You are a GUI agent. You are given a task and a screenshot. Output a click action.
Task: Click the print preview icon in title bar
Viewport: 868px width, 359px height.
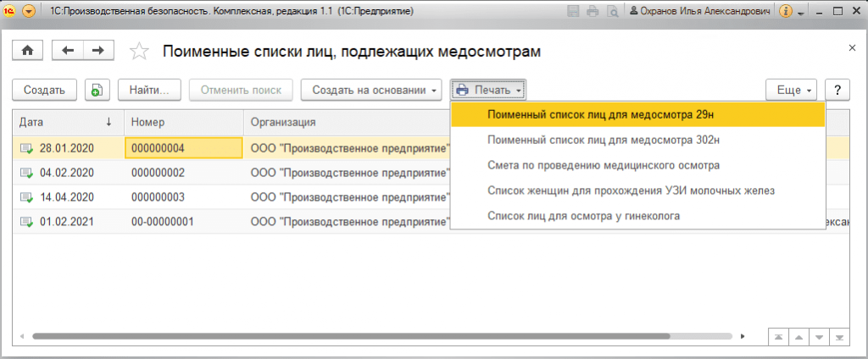[x=612, y=11]
